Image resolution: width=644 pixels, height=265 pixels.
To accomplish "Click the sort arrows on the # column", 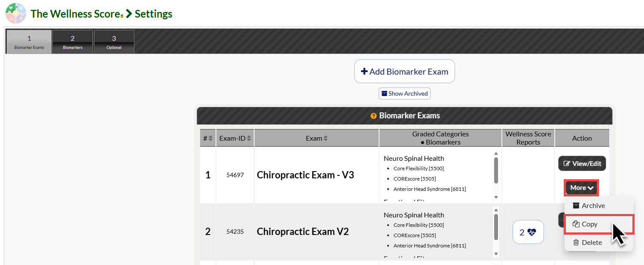I will pos(211,138).
